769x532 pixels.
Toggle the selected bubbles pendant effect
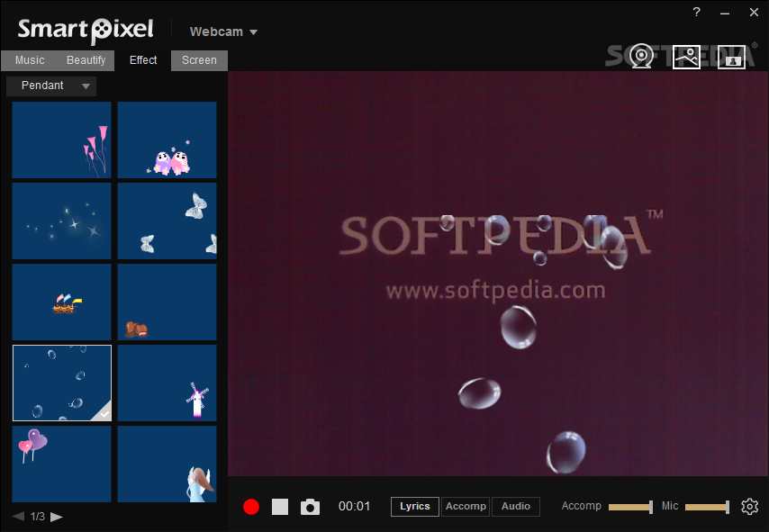pyautogui.click(x=62, y=383)
